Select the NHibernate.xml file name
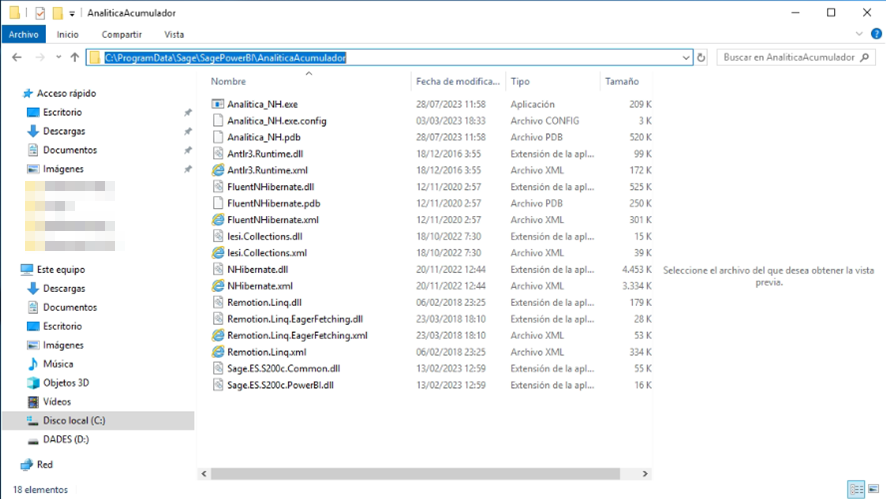Image resolution: width=886 pixels, height=499 pixels. [260, 286]
